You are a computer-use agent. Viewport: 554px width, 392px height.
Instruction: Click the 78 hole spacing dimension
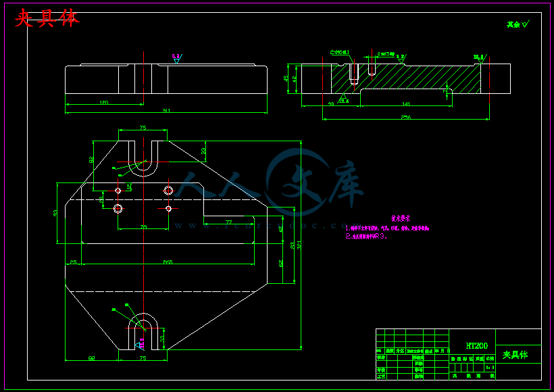(143, 227)
